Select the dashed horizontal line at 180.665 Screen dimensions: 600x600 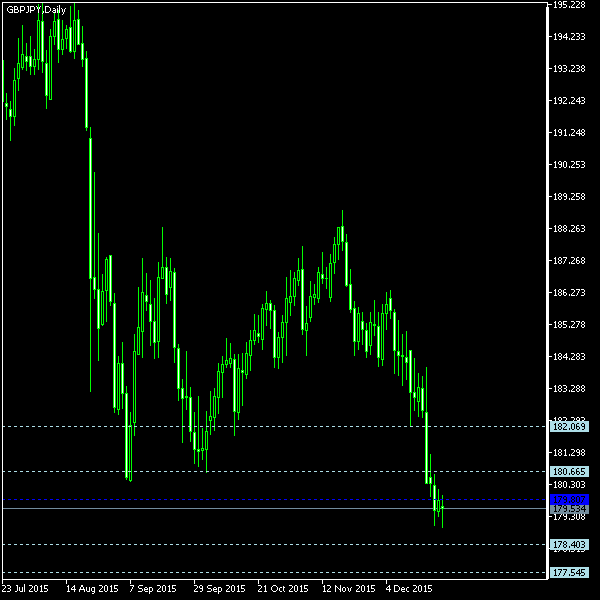coord(274,471)
